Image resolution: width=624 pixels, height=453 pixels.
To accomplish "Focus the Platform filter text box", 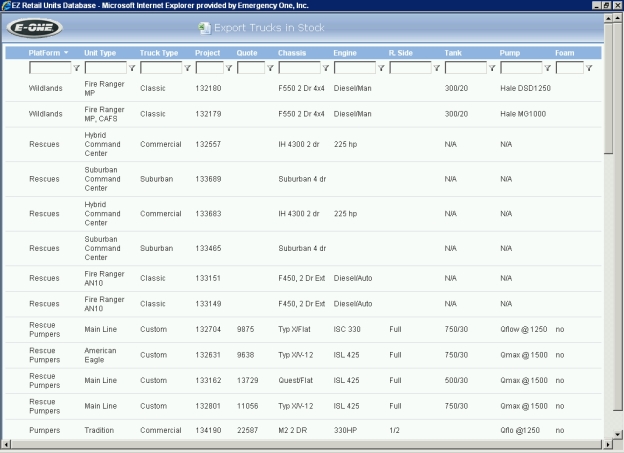I will (50, 68).
